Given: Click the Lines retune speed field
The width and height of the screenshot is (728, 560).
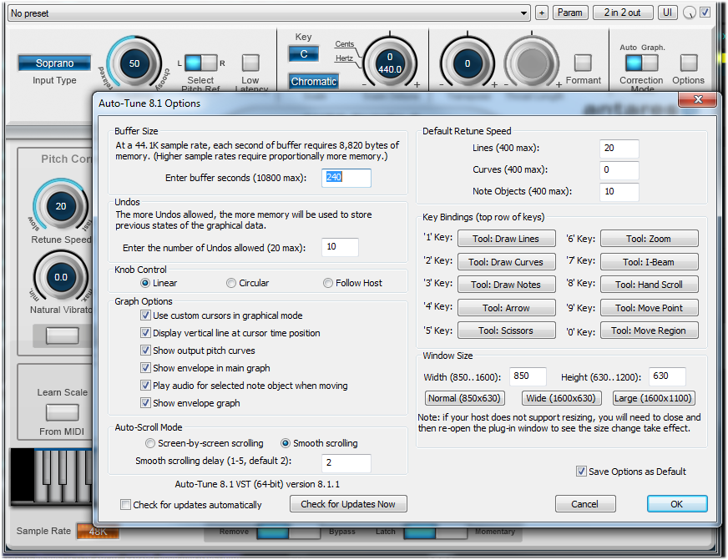Looking at the screenshot, I should (x=619, y=149).
